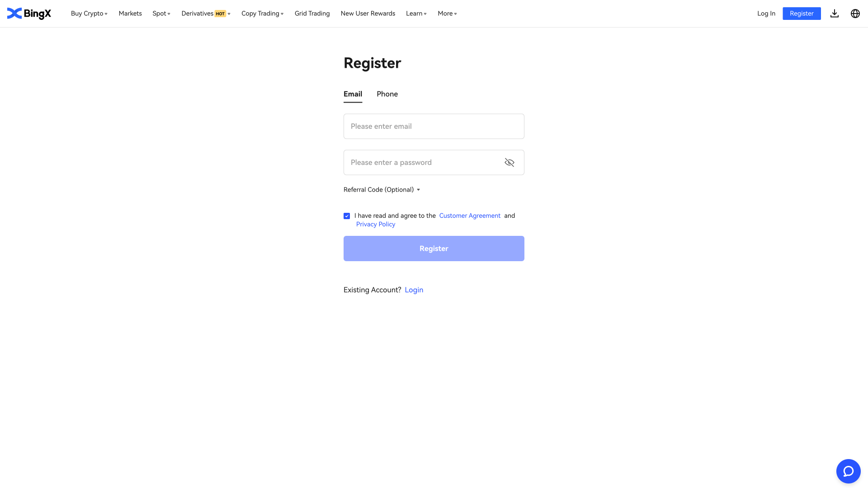Viewport: 868px width, 488px height.
Task: Open the Copy Trading dropdown
Action: point(262,14)
